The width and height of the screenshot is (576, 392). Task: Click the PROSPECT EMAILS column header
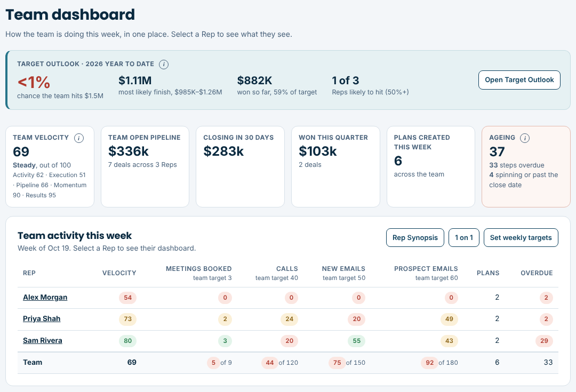click(x=426, y=269)
